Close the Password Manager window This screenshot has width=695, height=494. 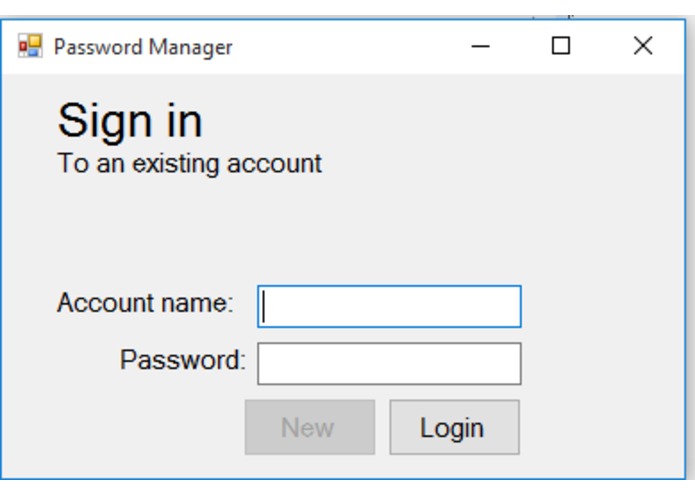(x=643, y=46)
